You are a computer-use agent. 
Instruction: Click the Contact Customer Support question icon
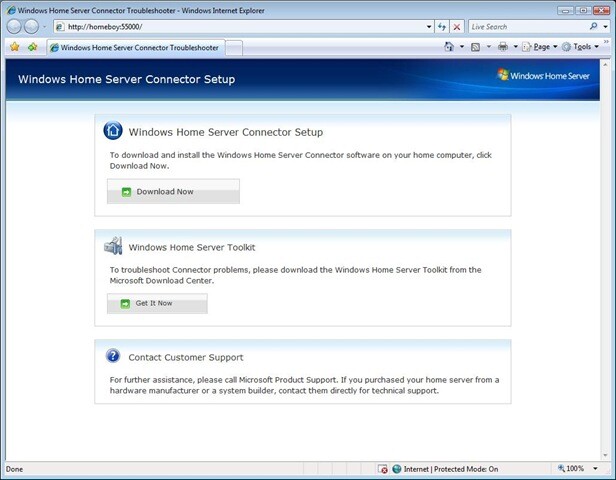coord(113,356)
